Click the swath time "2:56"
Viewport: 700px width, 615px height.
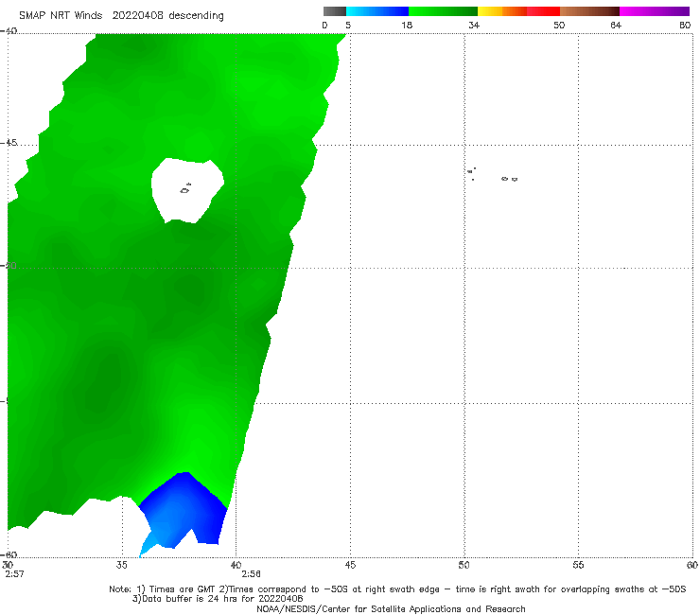[251, 574]
